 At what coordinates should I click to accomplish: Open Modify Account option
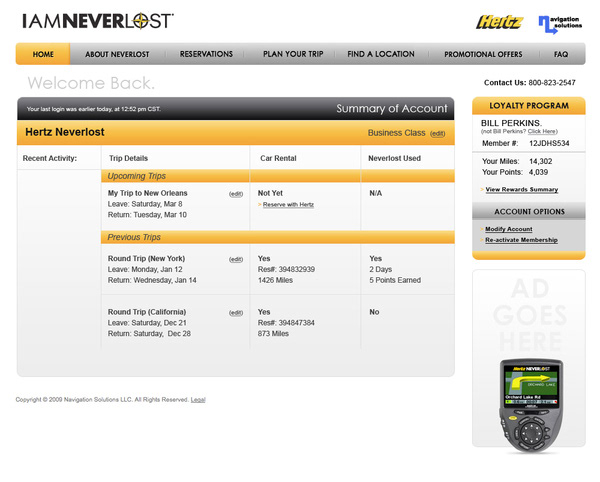pos(509,229)
